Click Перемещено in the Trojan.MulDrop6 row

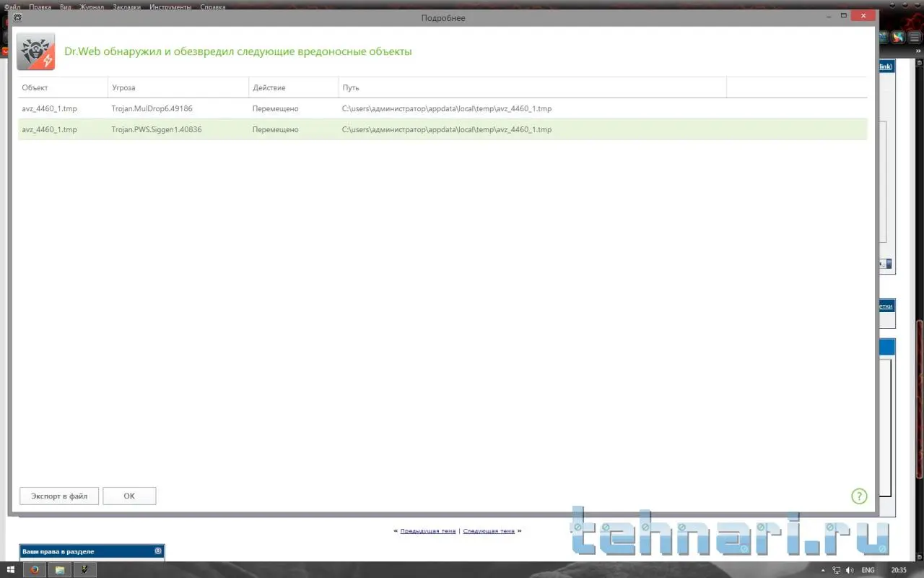click(x=275, y=108)
